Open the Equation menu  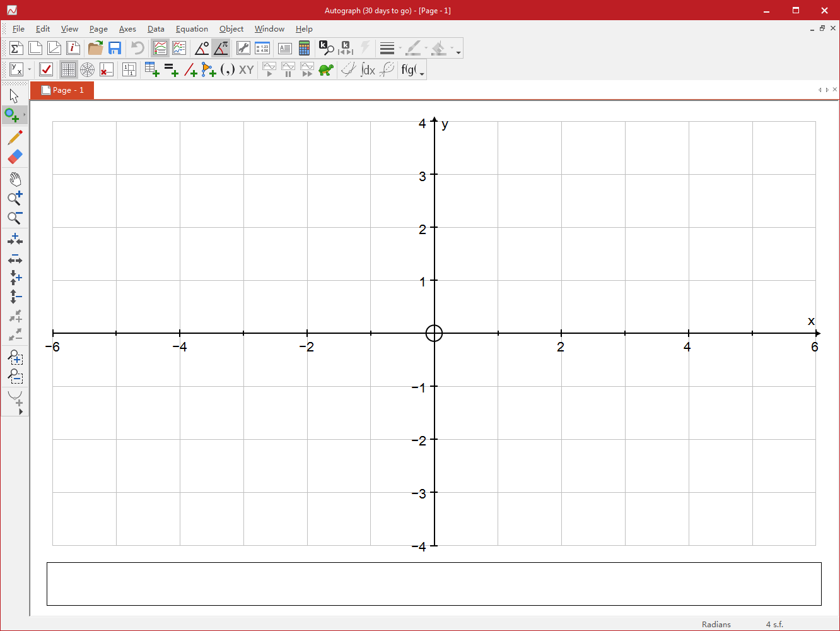tap(192, 29)
